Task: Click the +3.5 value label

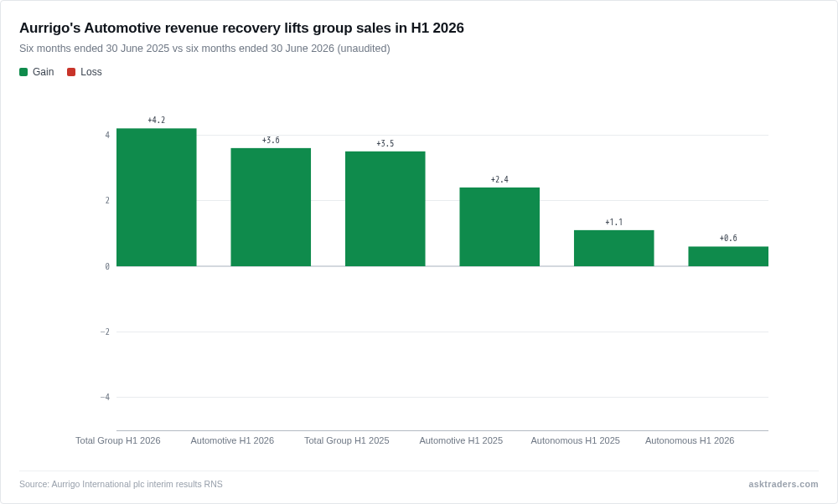Action: coord(385,144)
